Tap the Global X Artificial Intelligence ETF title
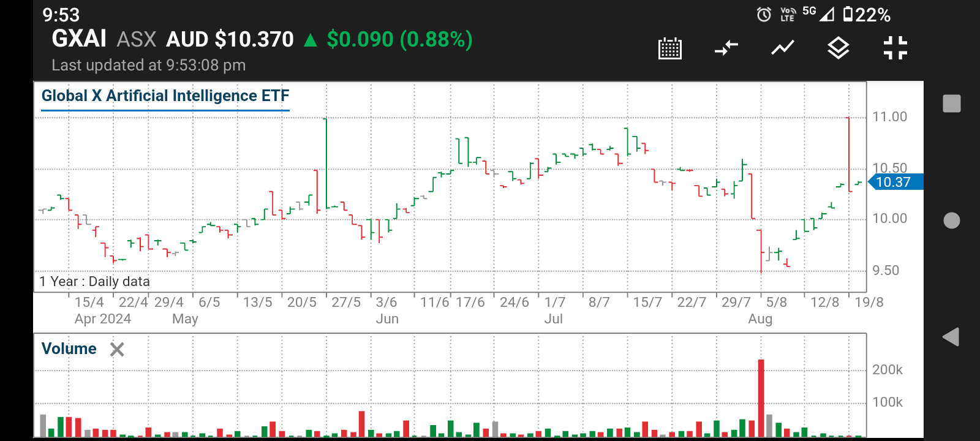Viewport: 980px width, 441px height. pos(165,96)
